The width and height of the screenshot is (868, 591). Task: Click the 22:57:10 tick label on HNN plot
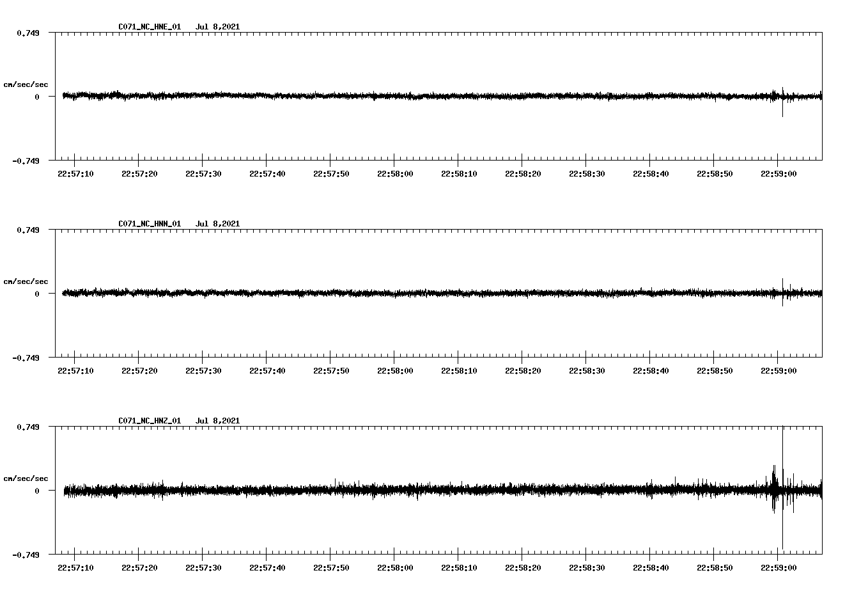tap(75, 370)
